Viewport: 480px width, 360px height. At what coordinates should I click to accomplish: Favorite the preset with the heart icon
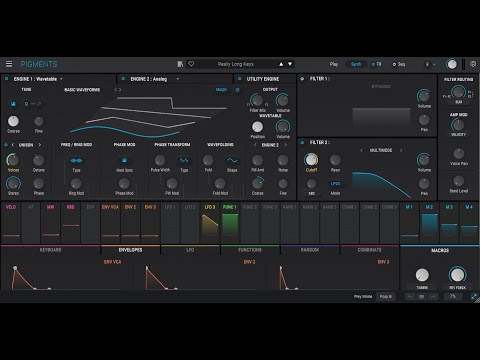pyautogui.click(x=191, y=64)
